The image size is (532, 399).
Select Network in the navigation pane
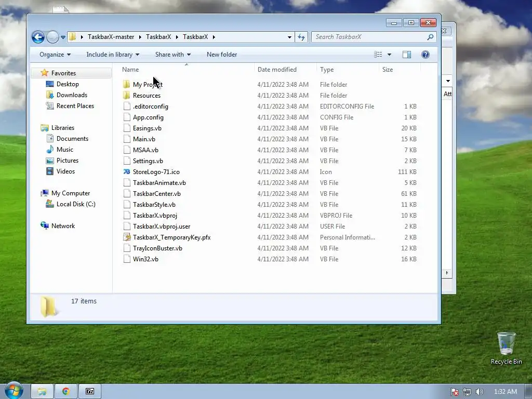[63, 226]
